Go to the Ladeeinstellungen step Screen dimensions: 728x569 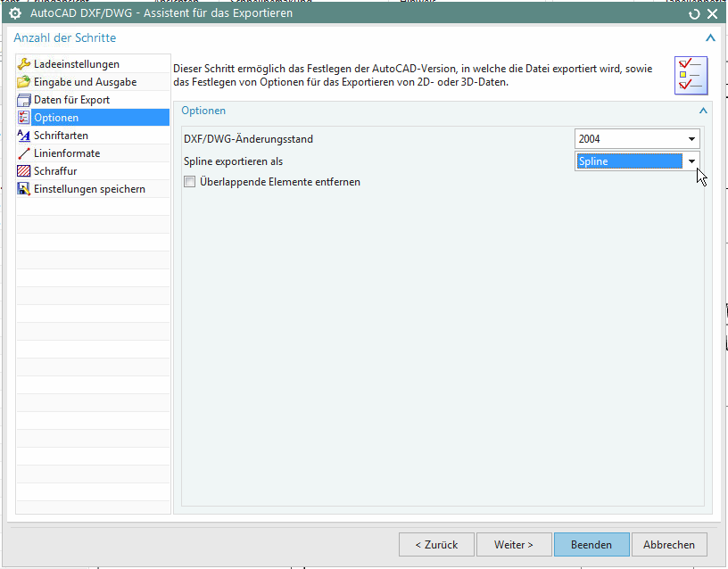tap(93, 64)
